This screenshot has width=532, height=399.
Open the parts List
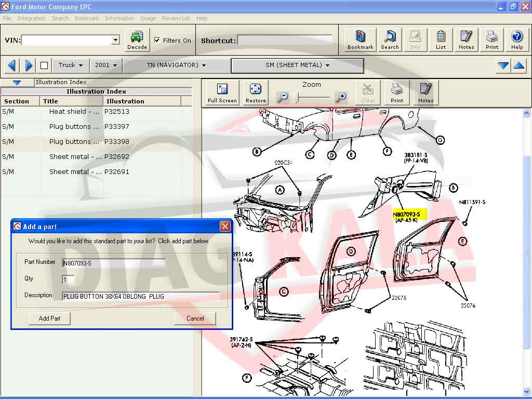pyautogui.click(x=441, y=39)
